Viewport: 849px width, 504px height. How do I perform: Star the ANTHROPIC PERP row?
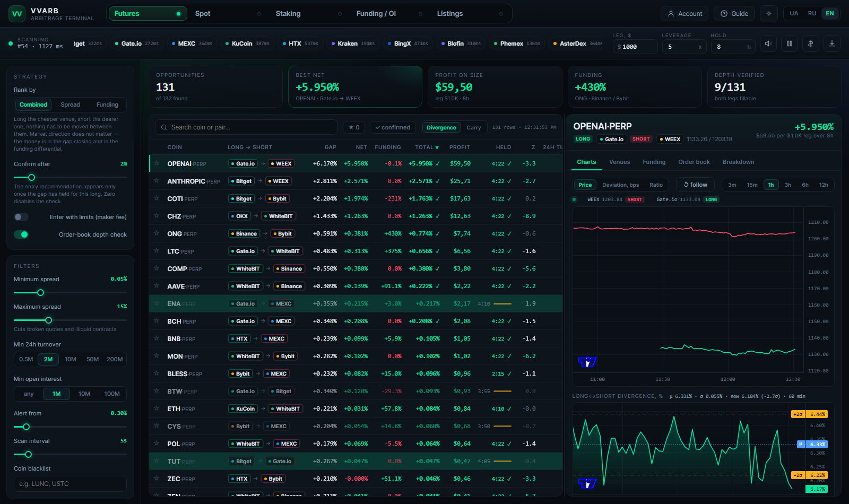tap(157, 181)
